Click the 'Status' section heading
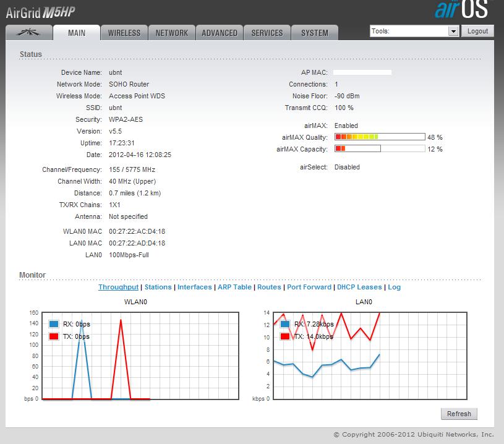The width and height of the screenshot is (504, 444). tap(30, 54)
